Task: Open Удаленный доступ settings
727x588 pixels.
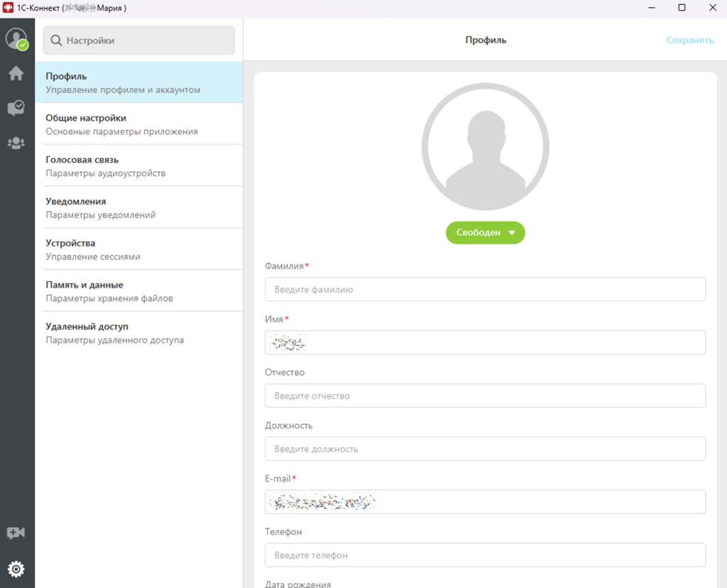Action: pyautogui.click(x=138, y=333)
